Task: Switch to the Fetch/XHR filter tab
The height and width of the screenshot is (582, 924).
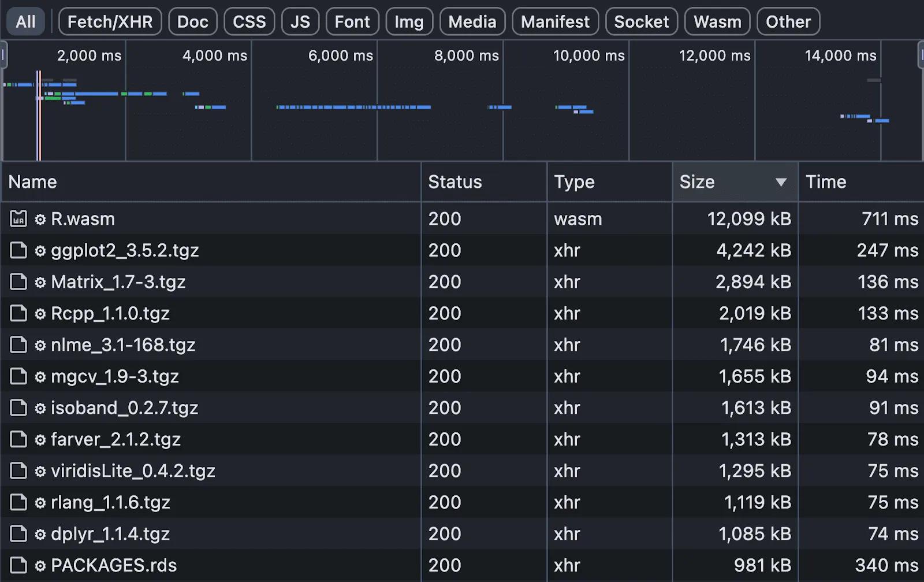Action: click(110, 21)
